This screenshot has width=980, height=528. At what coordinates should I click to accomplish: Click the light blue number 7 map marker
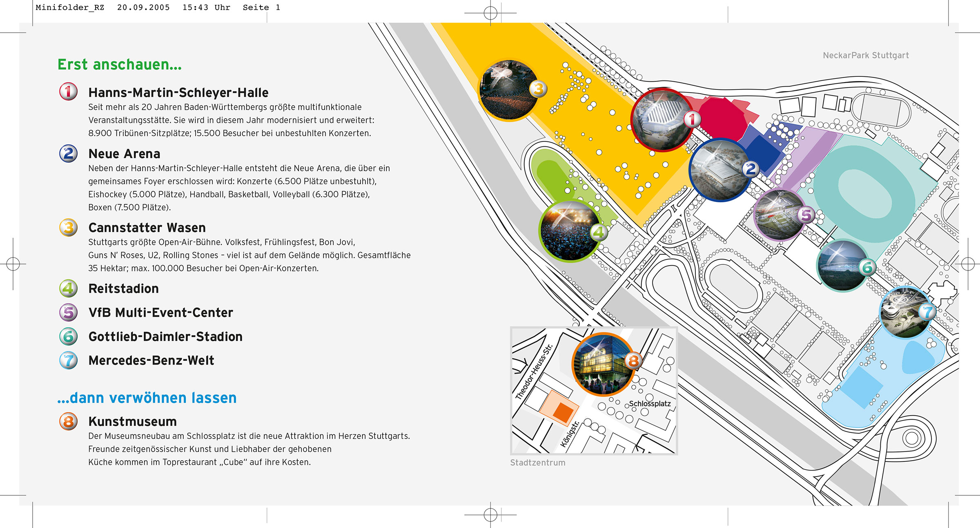[x=927, y=312]
